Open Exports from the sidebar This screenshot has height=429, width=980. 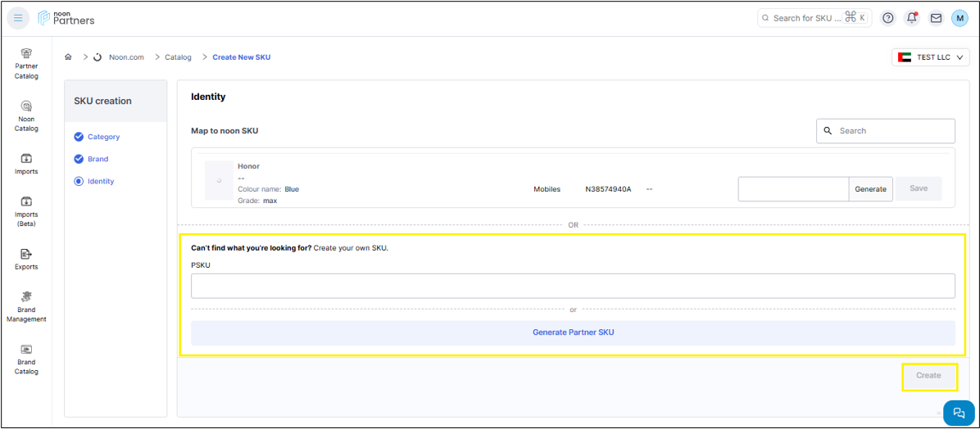pyautogui.click(x=26, y=259)
